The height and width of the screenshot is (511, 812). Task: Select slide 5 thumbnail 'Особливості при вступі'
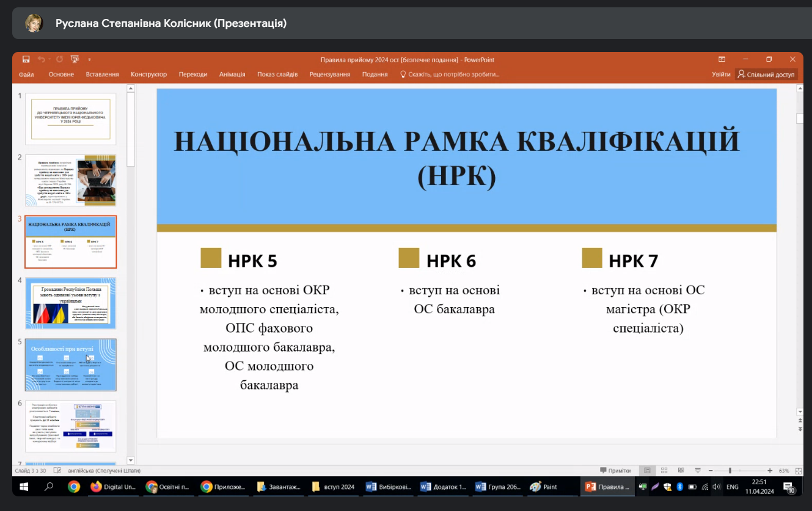[70, 365]
